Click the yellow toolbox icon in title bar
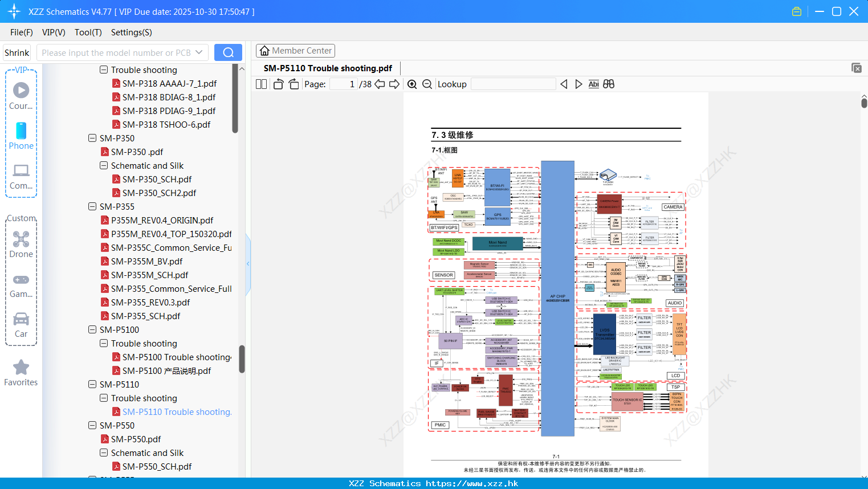Viewport: 868px width, 489px height. click(x=797, y=11)
